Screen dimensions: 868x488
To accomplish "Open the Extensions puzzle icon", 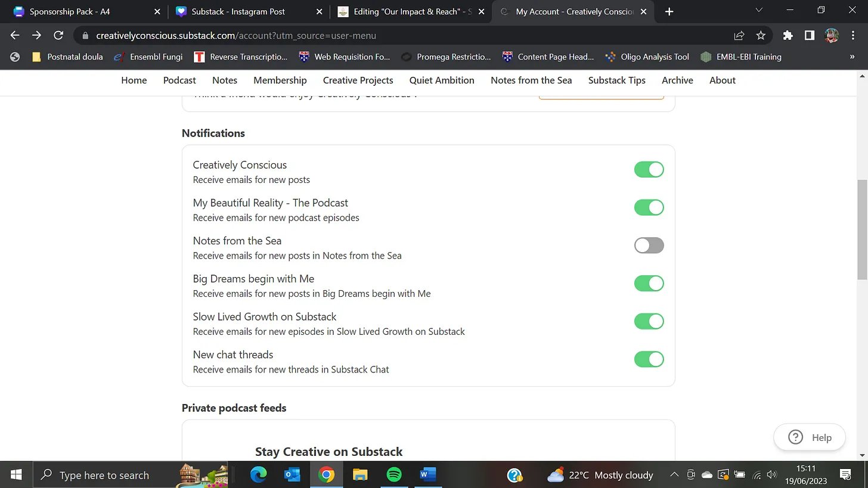I will [x=788, y=36].
